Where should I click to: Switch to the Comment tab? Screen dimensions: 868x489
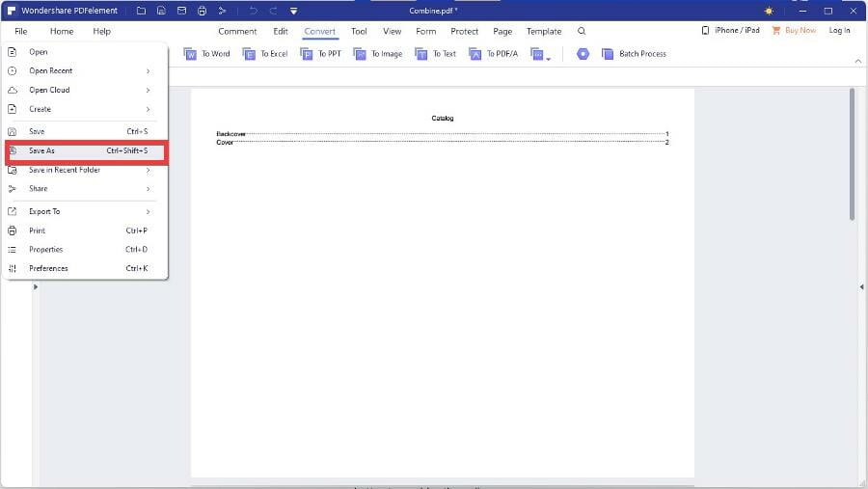[x=237, y=31]
